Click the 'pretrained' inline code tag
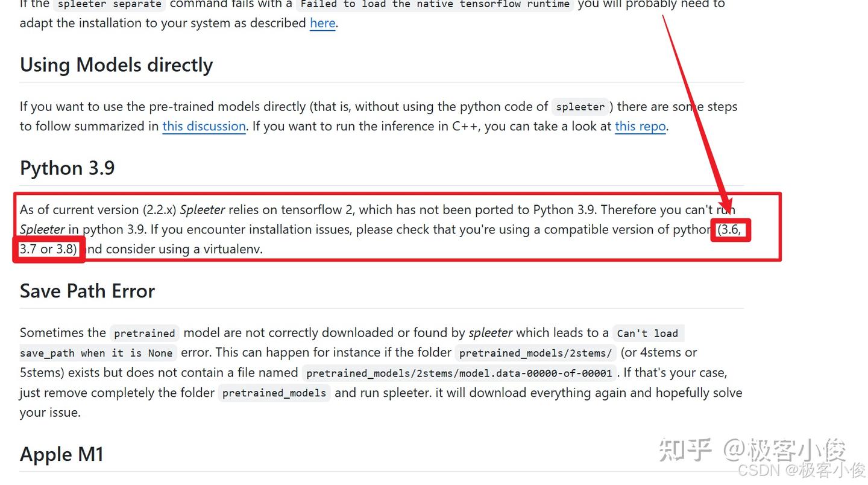 point(144,334)
